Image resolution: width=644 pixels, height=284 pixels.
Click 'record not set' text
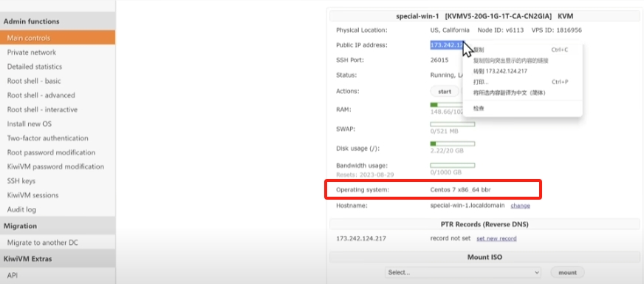pos(451,238)
